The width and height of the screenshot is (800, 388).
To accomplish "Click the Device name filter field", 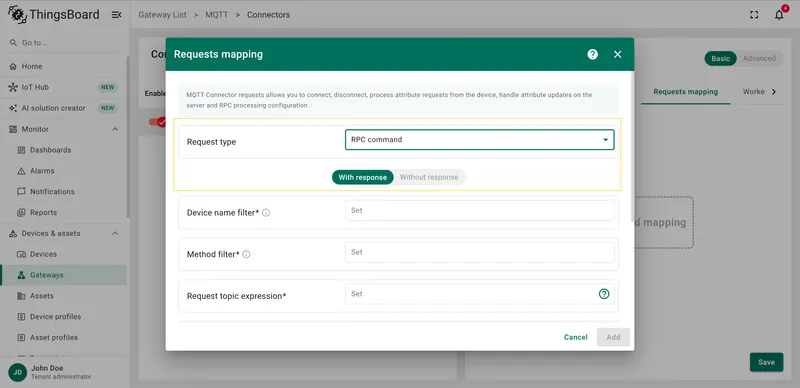I will [x=480, y=210].
